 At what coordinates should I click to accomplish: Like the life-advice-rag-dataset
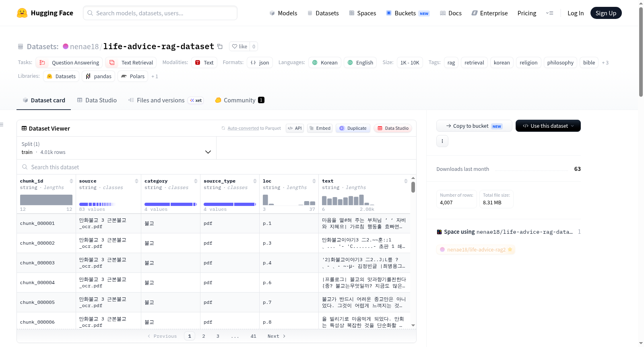(239, 46)
